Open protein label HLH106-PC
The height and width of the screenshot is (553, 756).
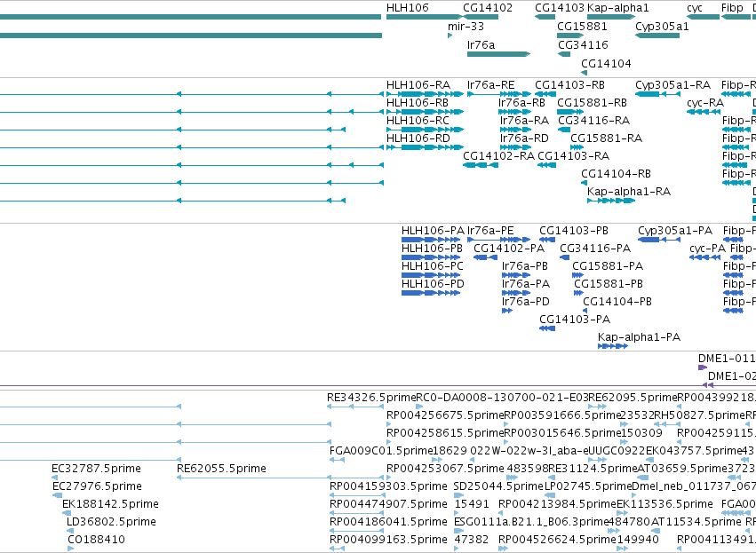click(433, 266)
